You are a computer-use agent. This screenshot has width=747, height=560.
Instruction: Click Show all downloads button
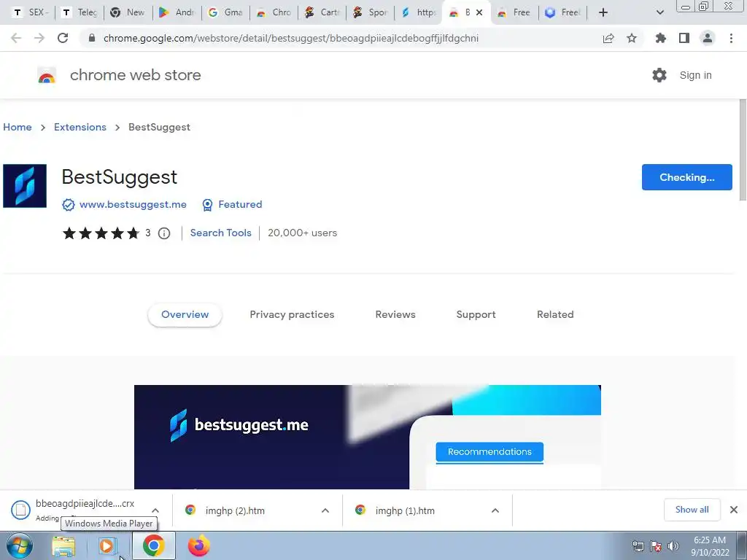(x=692, y=510)
